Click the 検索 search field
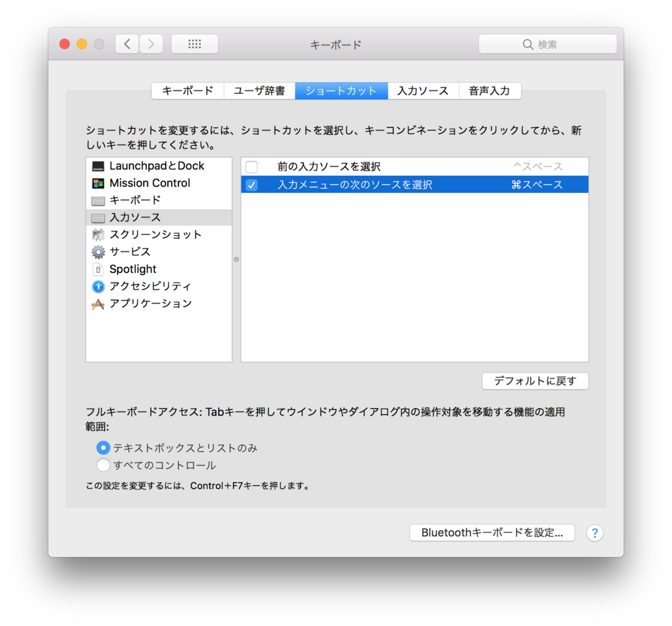This screenshot has height=626, width=672. [548, 44]
